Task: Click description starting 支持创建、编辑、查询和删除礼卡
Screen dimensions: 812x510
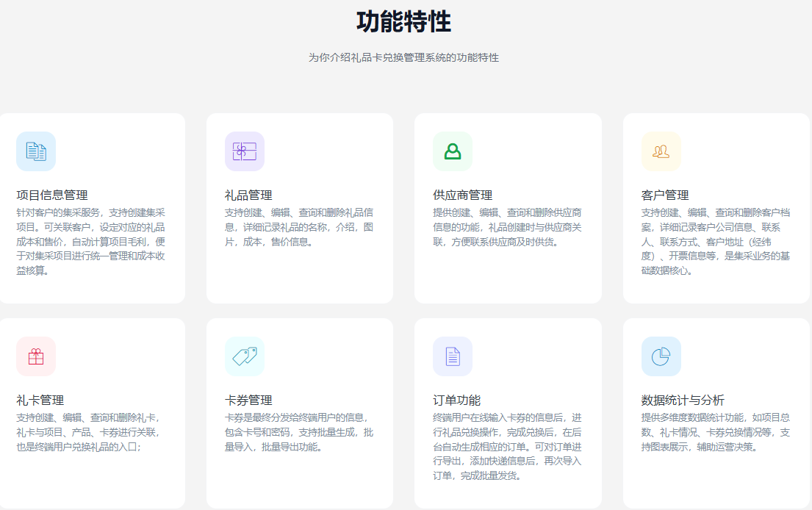Action: point(89,432)
